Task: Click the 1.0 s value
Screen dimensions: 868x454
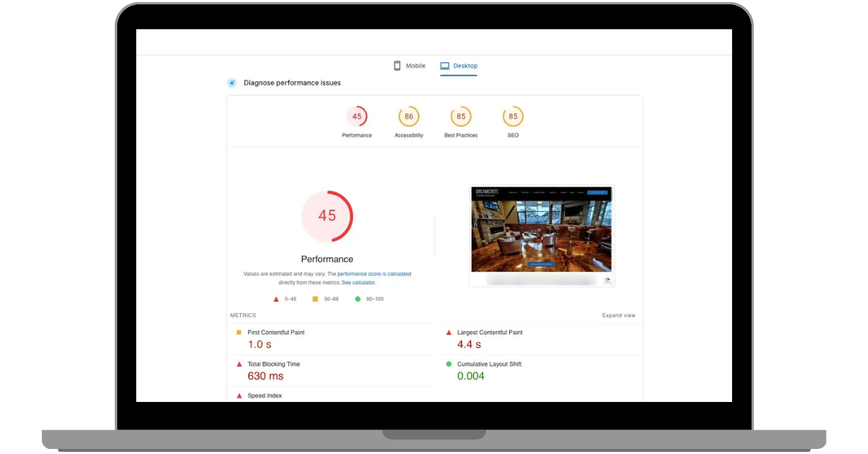Action: [260, 345]
